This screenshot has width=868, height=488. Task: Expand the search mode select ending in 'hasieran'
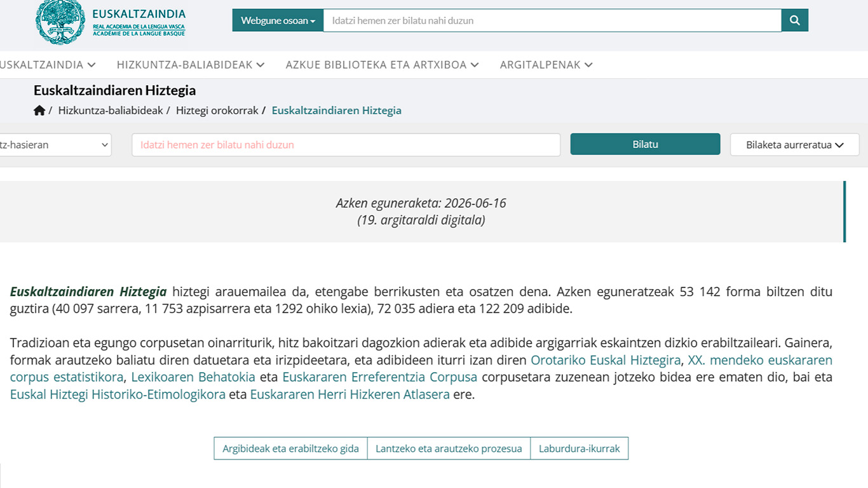coord(55,145)
